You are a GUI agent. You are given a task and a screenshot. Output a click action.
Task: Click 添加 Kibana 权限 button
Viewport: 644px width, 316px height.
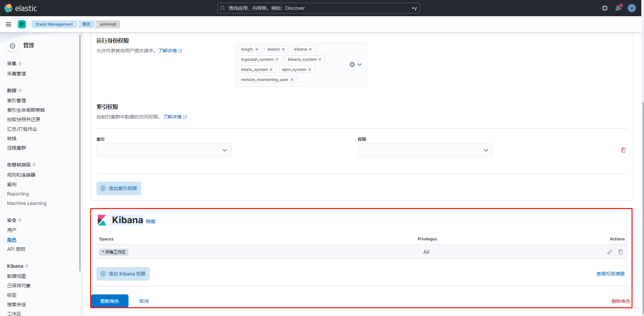[x=123, y=274]
